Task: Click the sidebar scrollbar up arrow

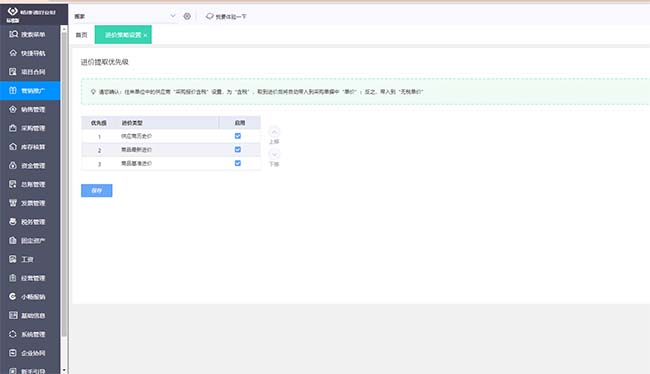Action: point(64,29)
